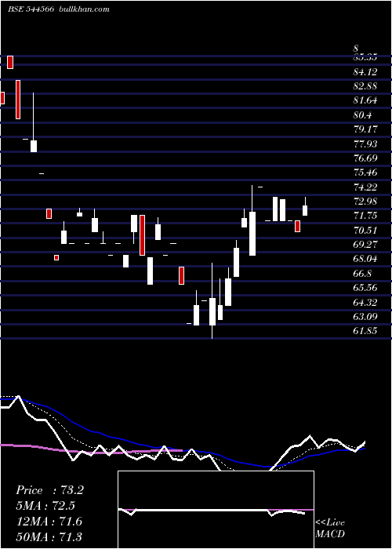
Task: Click the 72.98 price axis label
Action: pyautogui.click(x=365, y=202)
